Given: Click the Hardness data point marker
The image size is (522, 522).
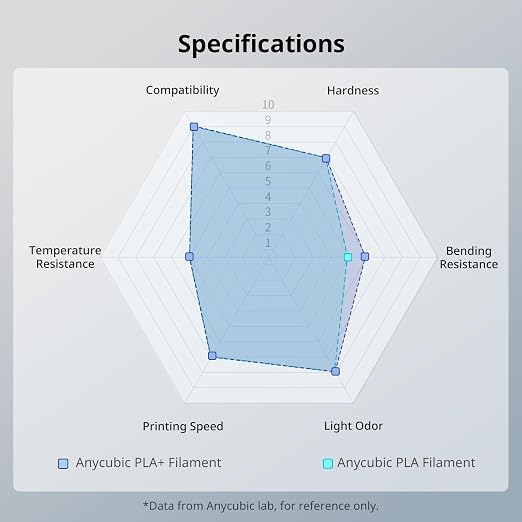Looking at the screenshot, I should click(326, 158).
